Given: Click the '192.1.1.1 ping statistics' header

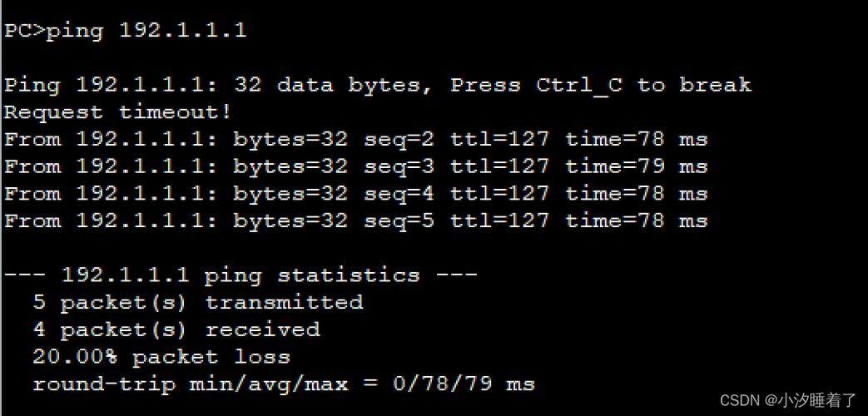Looking at the screenshot, I should (241, 275).
